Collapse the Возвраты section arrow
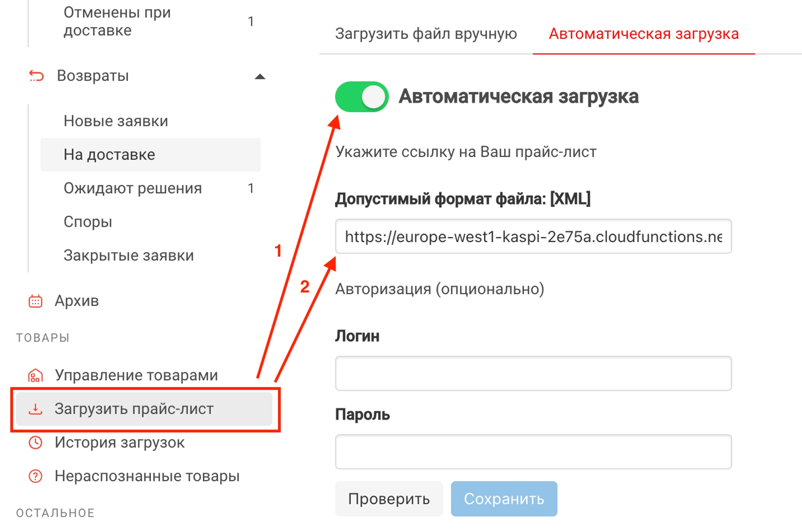Screen dimensions: 802x532 point(260,77)
